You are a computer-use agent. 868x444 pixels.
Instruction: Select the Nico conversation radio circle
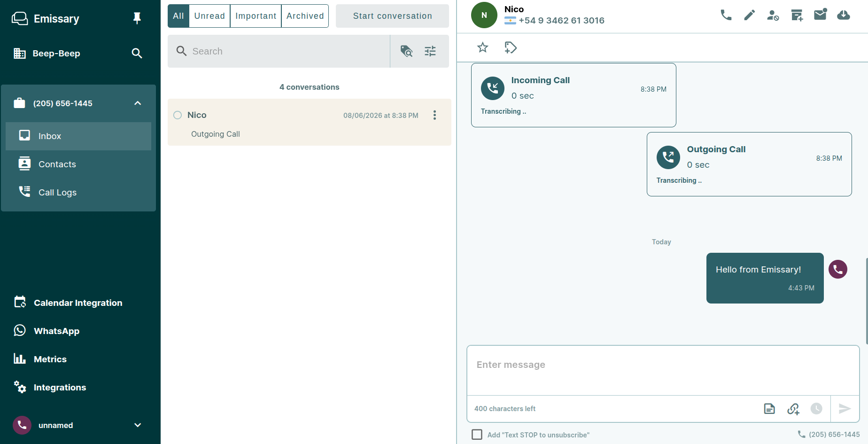[x=178, y=115]
